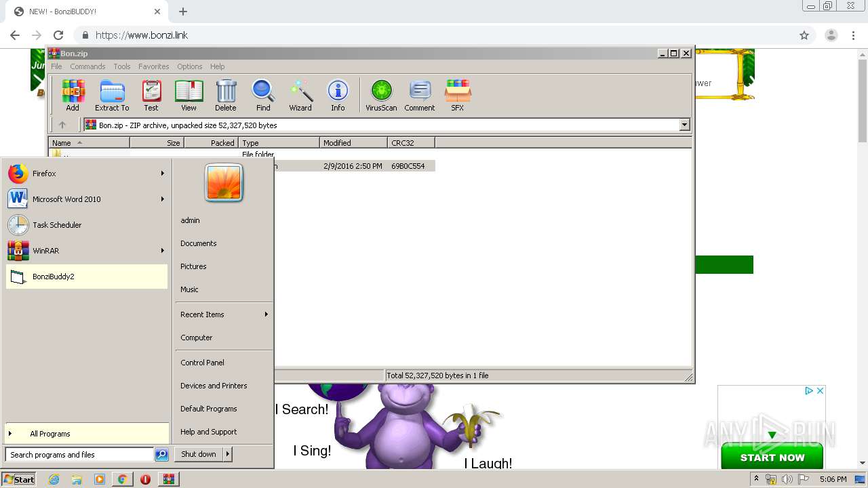868x488 pixels.
Task: Click the Find magnifier icon
Action: click(263, 95)
